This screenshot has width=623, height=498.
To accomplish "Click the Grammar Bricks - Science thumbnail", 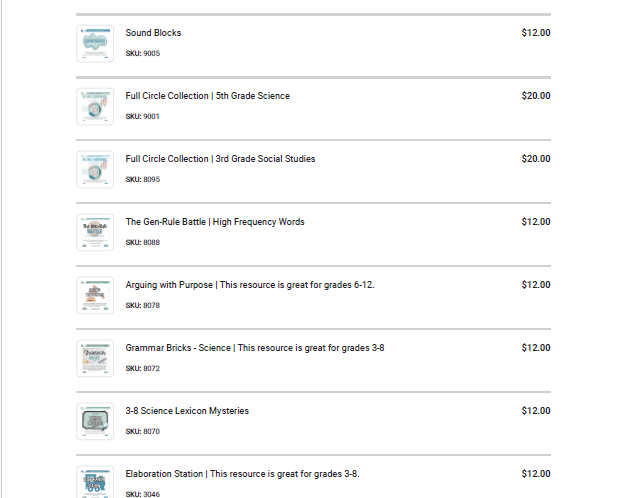I will (x=95, y=358).
